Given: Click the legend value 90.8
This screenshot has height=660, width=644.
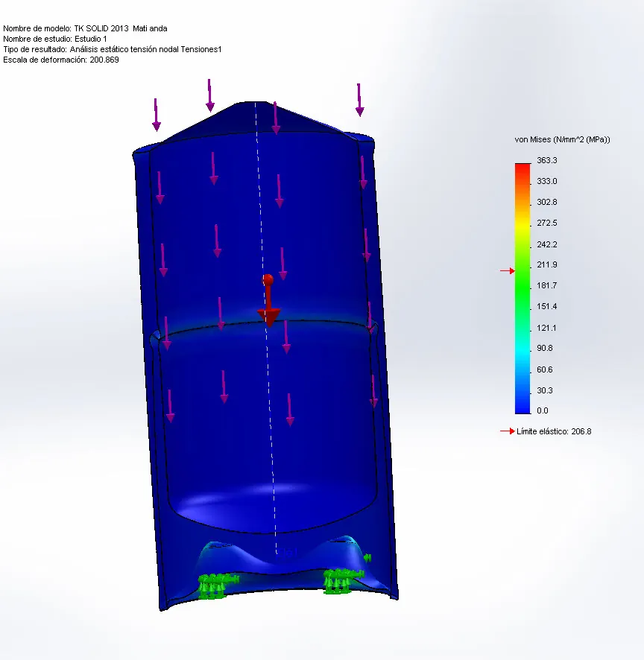Looking at the screenshot, I should point(545,348).
